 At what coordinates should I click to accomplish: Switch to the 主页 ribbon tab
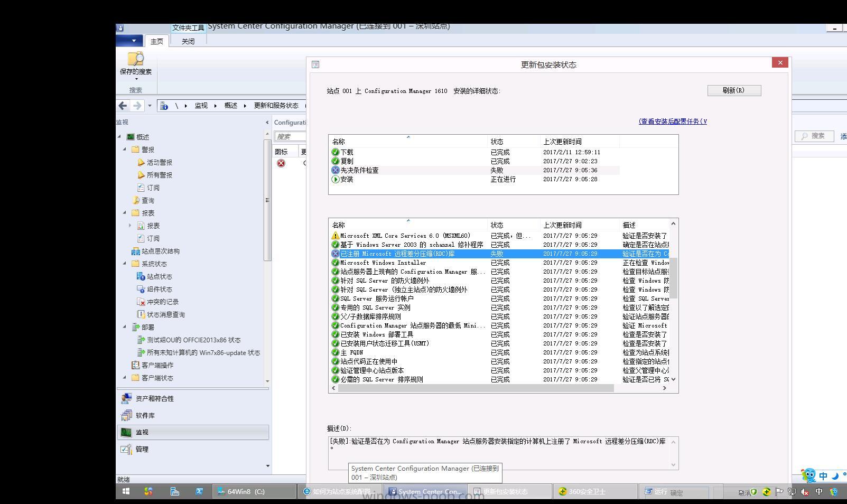(x=157, y=41)
